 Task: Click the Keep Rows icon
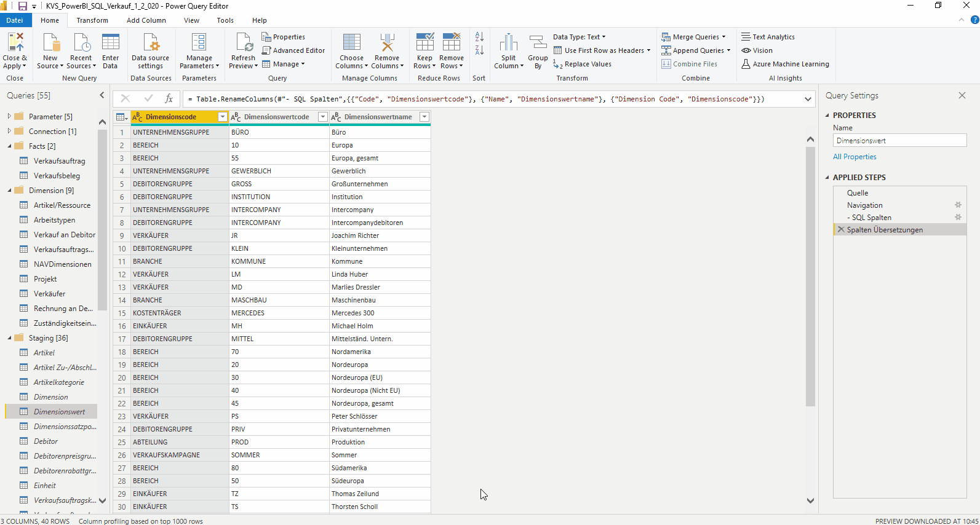click(425, 43)
